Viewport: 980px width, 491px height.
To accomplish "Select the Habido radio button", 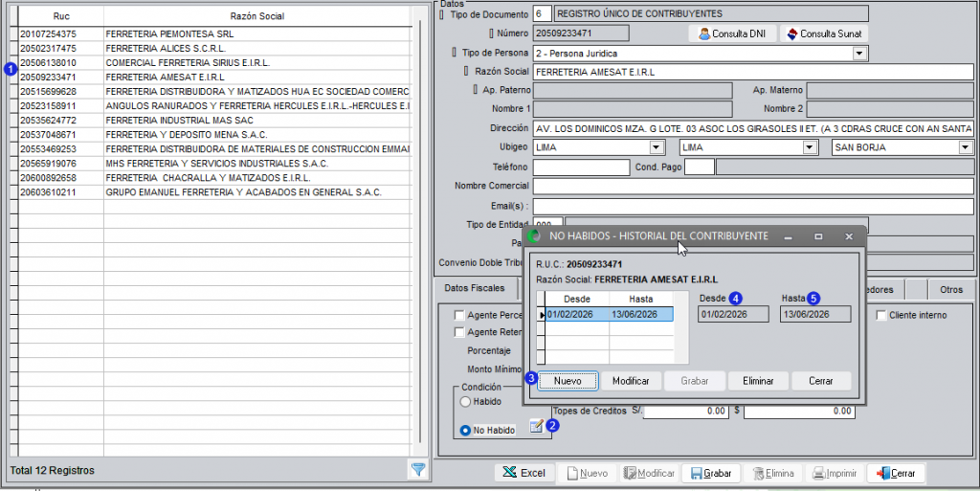I will 465,402.
